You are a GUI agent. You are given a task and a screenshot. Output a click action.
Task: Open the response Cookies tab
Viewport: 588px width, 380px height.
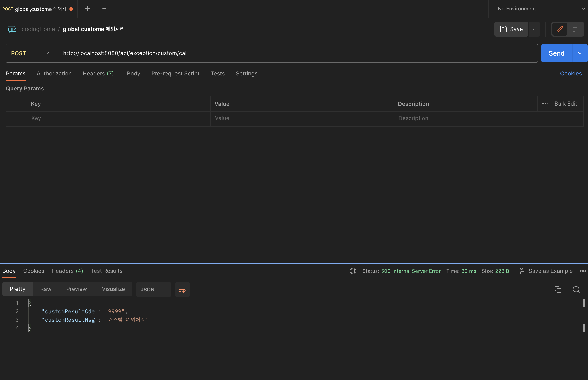pyautogui.click(x=34, y=271)
